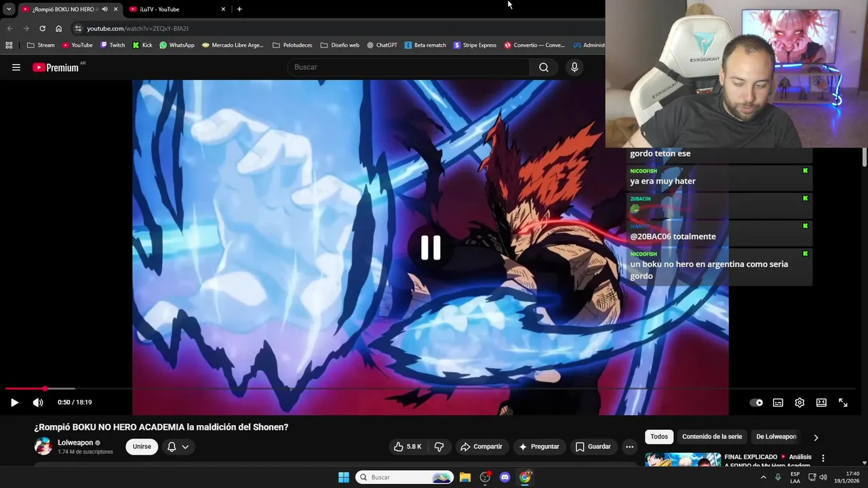Screen dimensions: 868x488
Task: Select the De Lolweapon chip
Action: pos(776,436)
